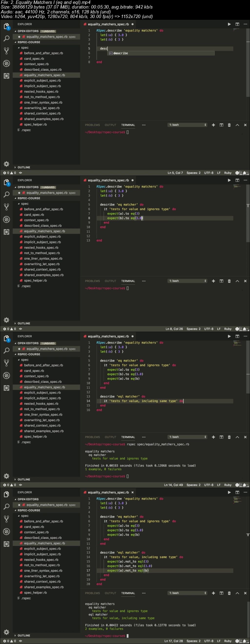Select equality_matchers_spec.rb editor tab in second frame
Screen dimensions: 250x644
pos(108,180)
